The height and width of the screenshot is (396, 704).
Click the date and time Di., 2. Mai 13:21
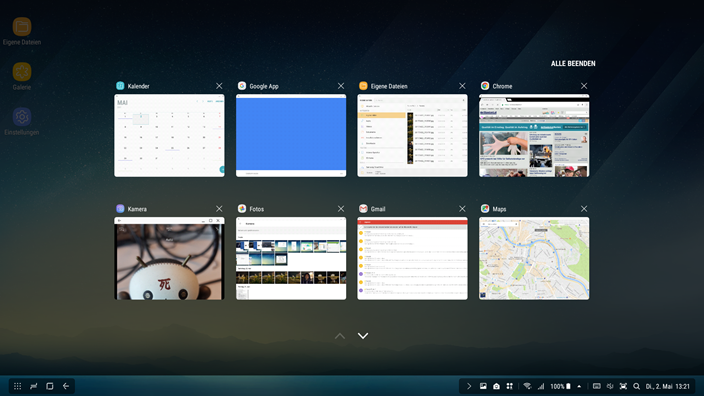click(668, 386)
